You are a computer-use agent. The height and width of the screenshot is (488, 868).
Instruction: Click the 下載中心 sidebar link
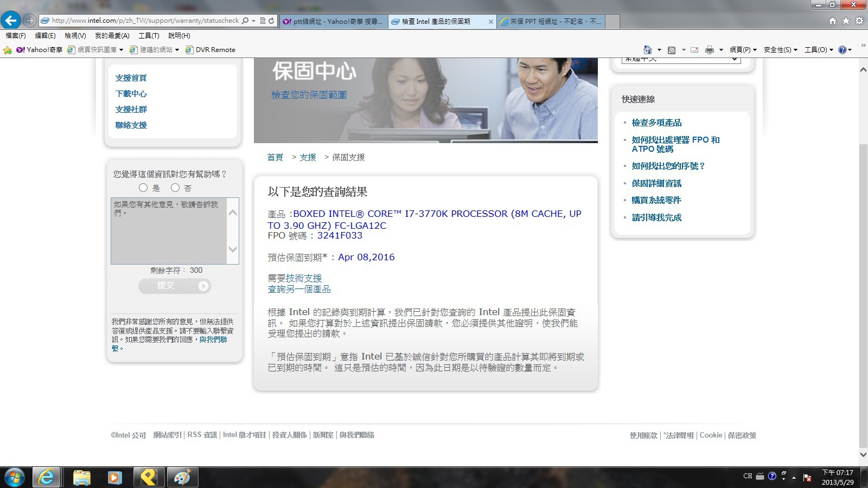(131, 94)
